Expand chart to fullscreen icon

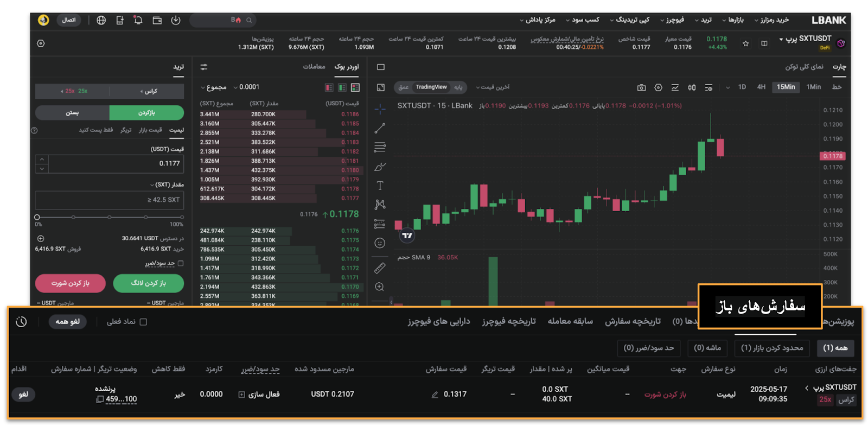(x=381, y=87)
